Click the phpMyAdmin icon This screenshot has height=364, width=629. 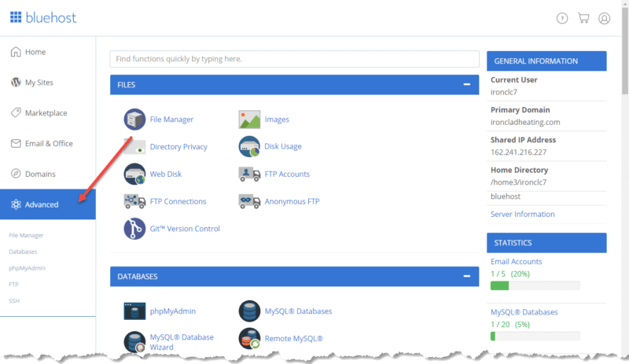coord(134,311)
